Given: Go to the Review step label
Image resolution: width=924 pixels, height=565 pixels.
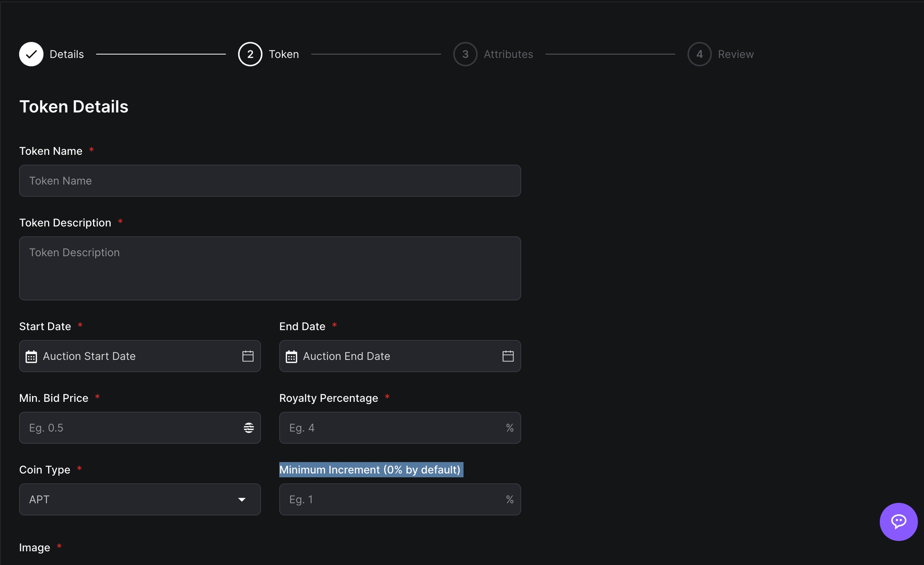Looking at the screenshot, I should pos(736,54).
